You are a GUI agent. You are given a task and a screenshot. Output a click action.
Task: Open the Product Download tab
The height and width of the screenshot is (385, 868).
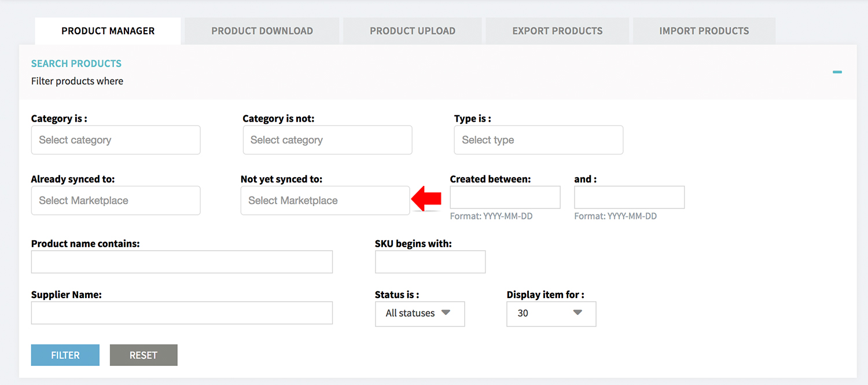[x=262, y=31]
